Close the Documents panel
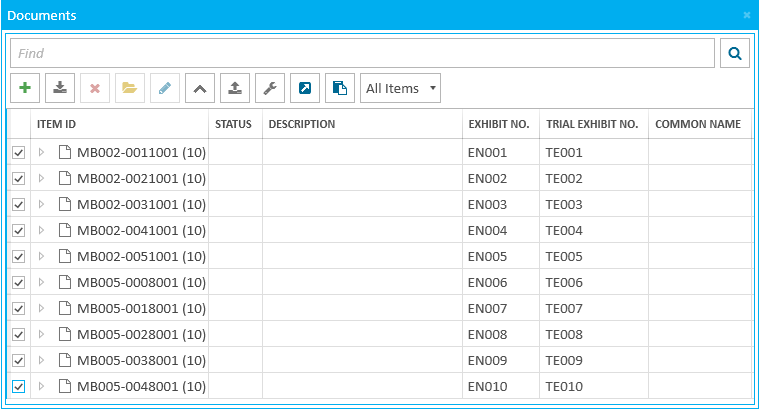This screenshot has height=410, width=760. 747,16
